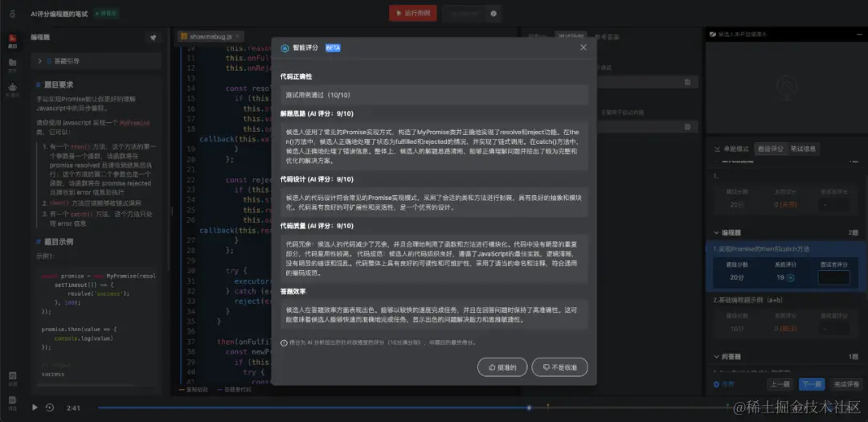Close the 智能评分 dialog
Image resolution: width=868 pixels, height=422 pixels.
point(583,47)
